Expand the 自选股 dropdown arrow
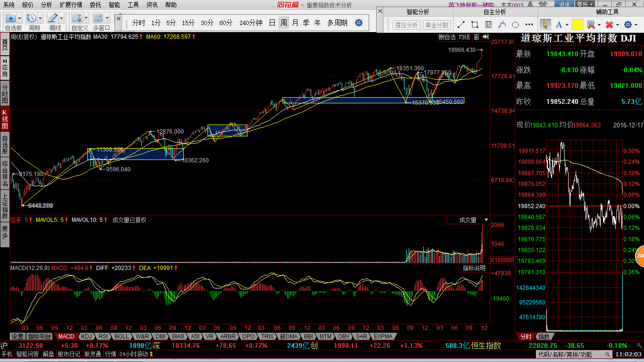This screenshot has width=644, height=362. pos(20,18)
